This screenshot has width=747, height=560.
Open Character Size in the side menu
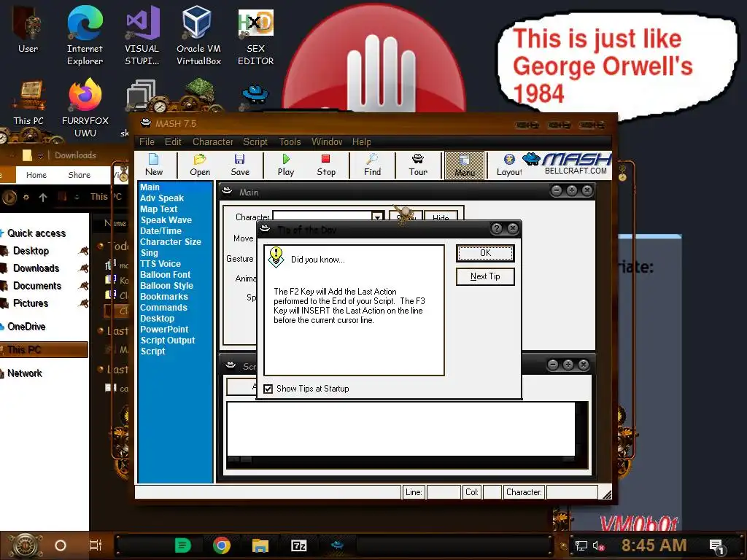[171, 242]
